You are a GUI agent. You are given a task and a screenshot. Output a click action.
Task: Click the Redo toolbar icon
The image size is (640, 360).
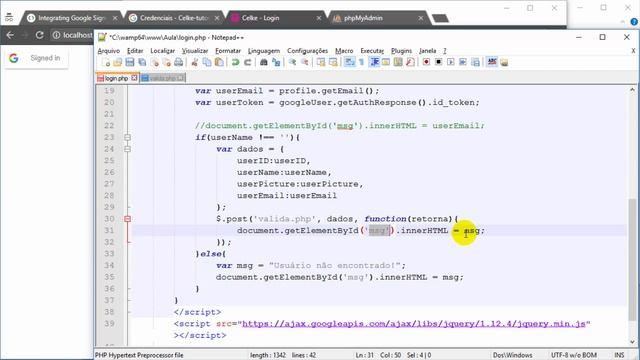[x=247, y=62]
